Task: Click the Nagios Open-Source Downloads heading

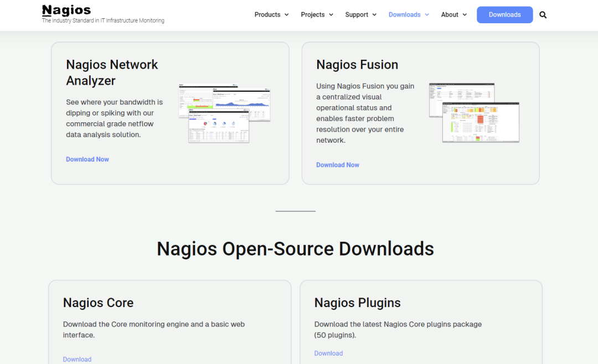Action: 295,248
